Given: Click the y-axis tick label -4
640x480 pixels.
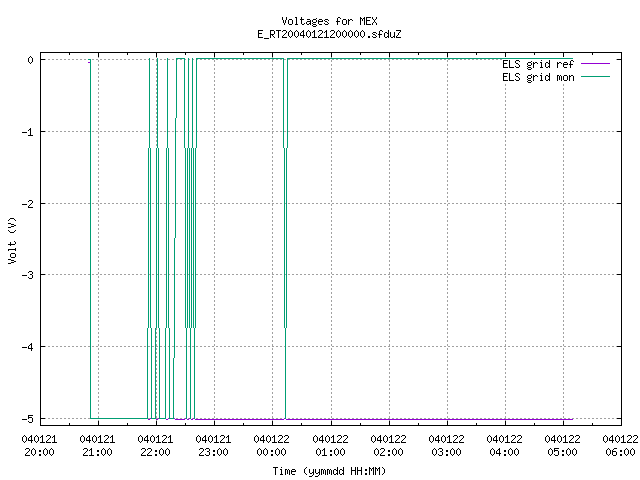Looking at the screenshot, I should click(x=28, y=347).
